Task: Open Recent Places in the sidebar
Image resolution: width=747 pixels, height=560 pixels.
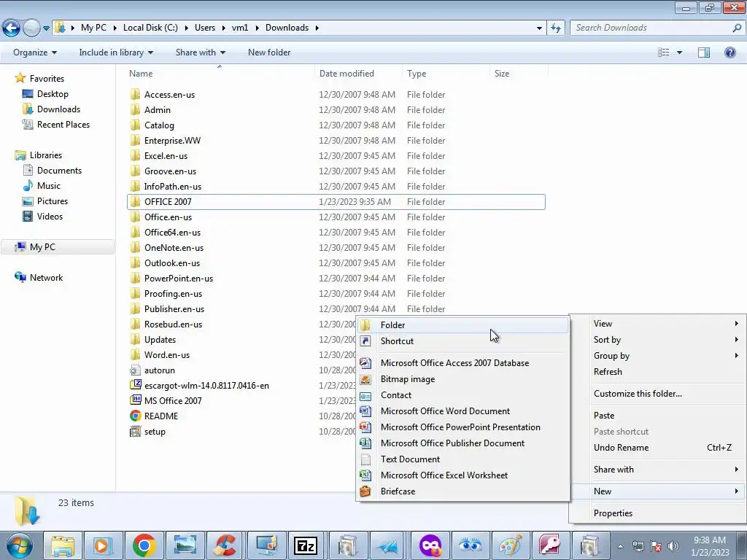Action: 63,124
